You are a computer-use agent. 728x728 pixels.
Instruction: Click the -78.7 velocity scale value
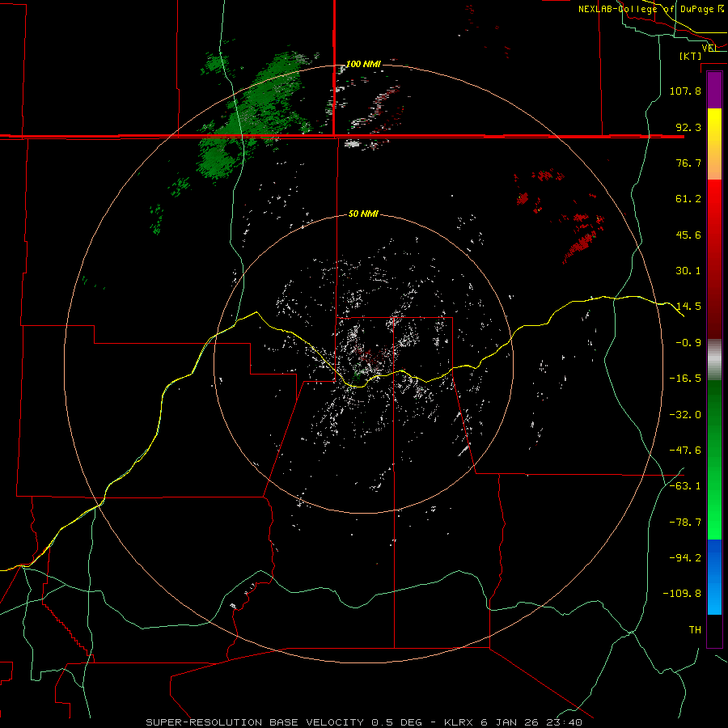click(685, 523)
